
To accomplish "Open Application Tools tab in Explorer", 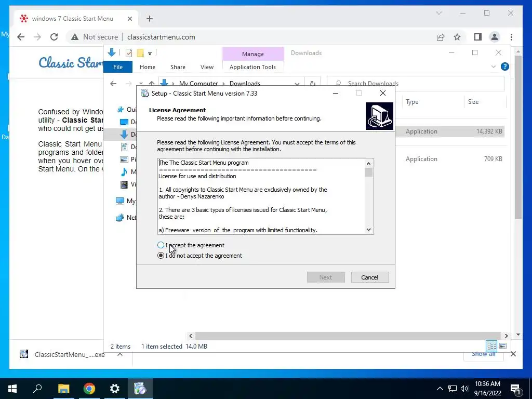I will pyautogui.click(x=253, y=67).
